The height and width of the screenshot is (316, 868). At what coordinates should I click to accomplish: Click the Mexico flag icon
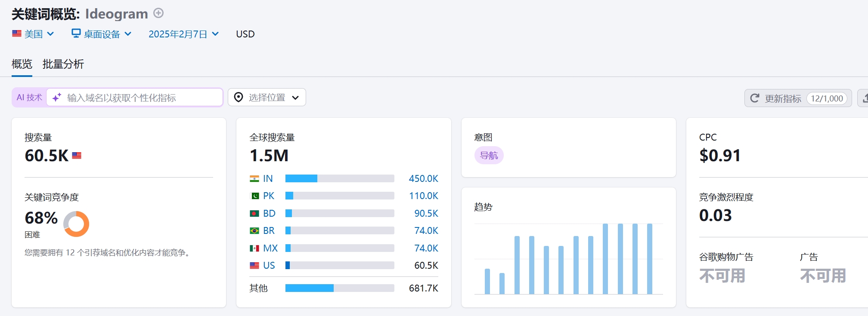(254, 248)
